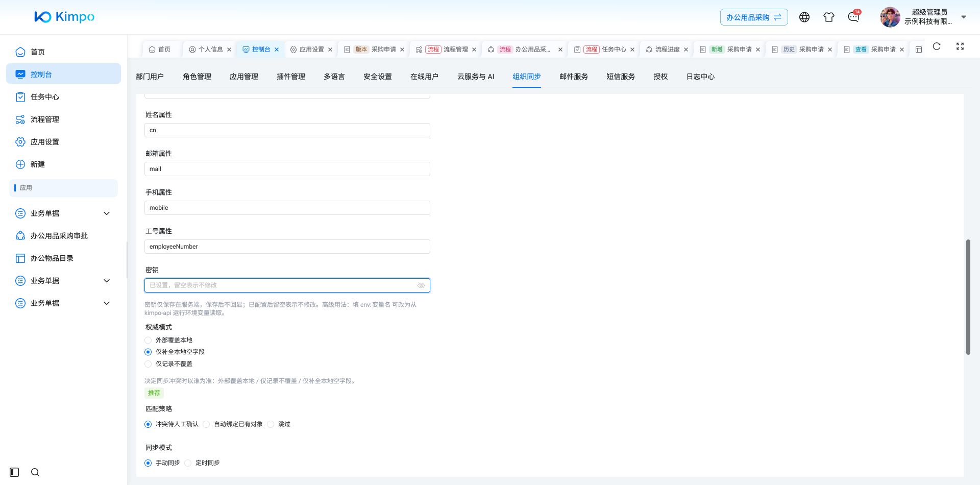
Task: Open 办公用品采购审批 in sidebar
Action: 63,235
